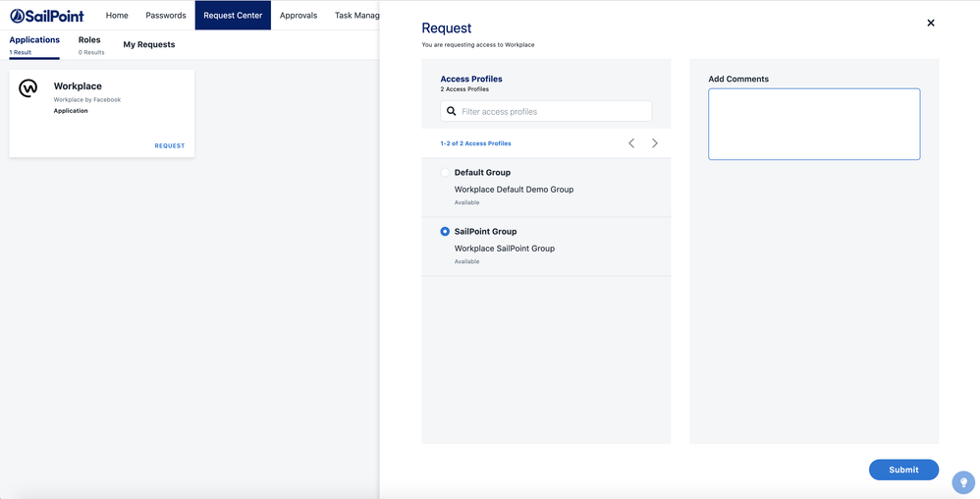The image size is (980, 499).
Task: Go to next access profiles page
Action: click(655, 143)
